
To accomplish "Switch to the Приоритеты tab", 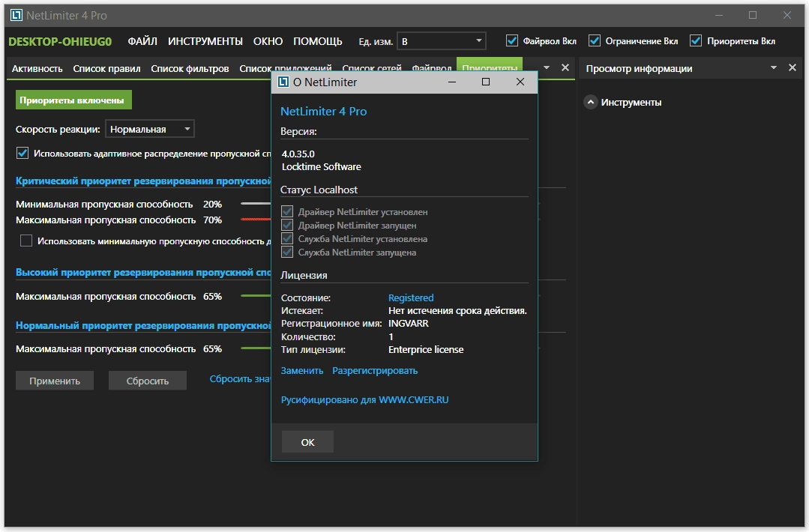I will pyautogui.click(x=490, y=65).
